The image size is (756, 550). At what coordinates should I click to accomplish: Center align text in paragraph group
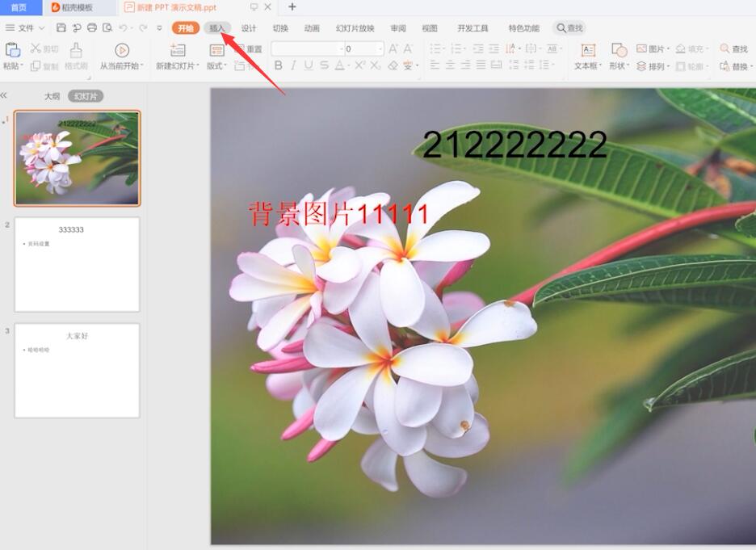451,65
